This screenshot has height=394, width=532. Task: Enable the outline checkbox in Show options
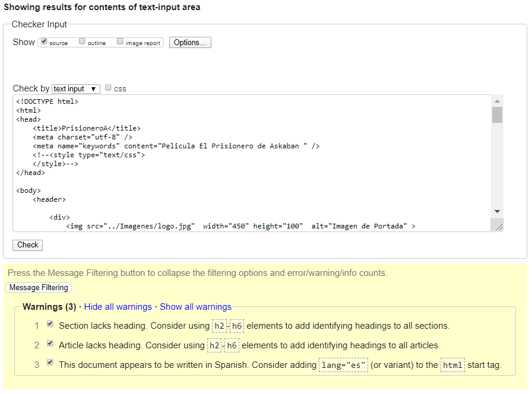[x=81, y=41]
